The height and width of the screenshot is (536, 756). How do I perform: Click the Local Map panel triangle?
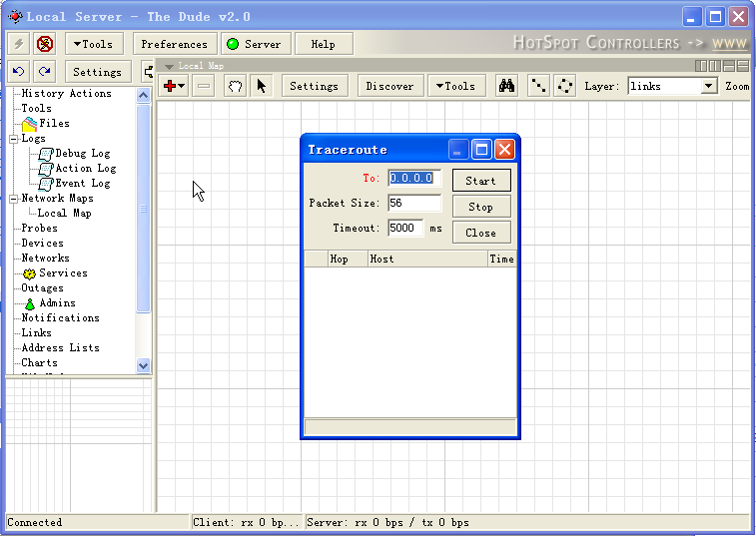[x=169, y=67]
